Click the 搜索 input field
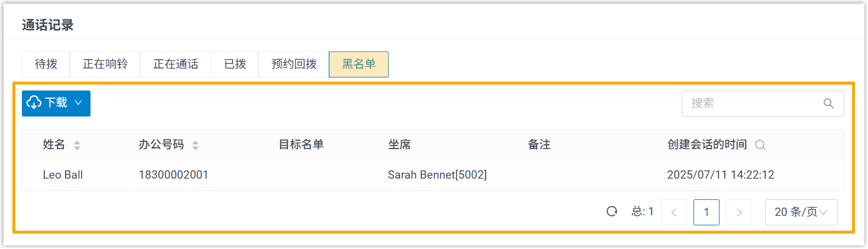The height and width of the screenshot is (249, 868). 751,104
